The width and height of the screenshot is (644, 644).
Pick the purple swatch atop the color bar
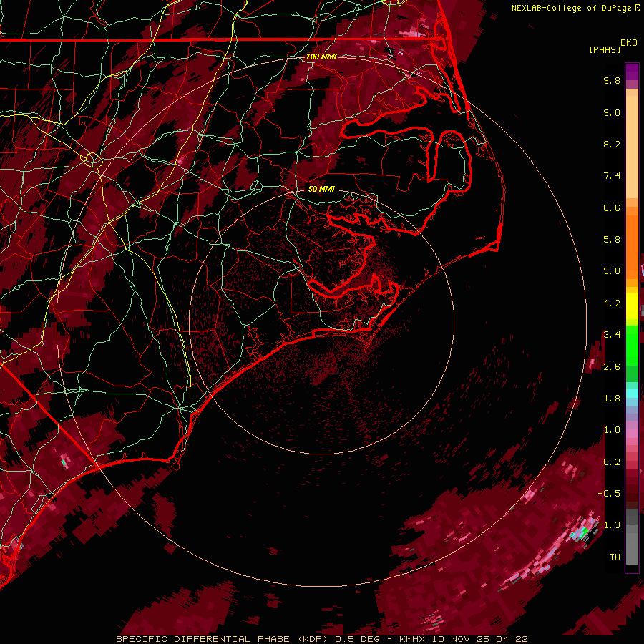click(632, 72)
